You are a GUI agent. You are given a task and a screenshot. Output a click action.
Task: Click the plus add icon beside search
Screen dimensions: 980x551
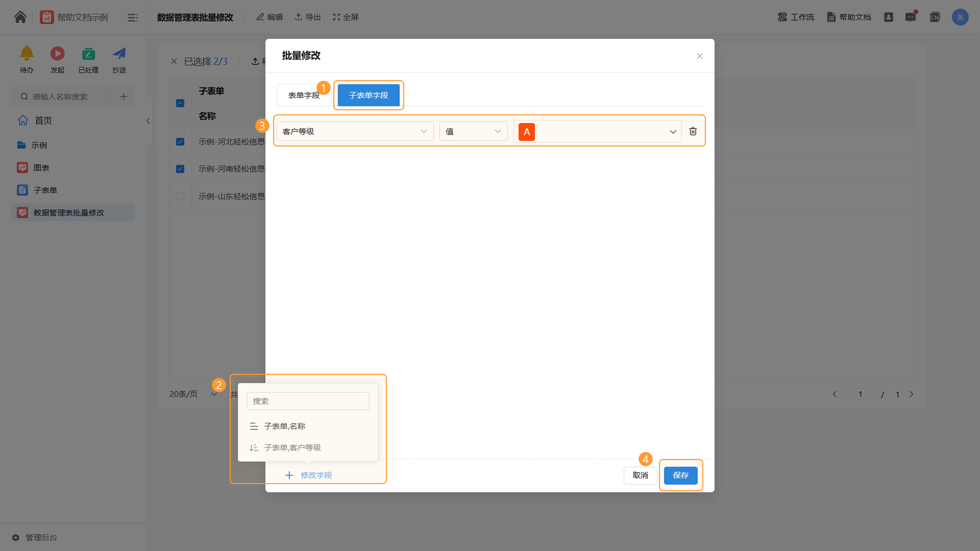pos(123,97)
